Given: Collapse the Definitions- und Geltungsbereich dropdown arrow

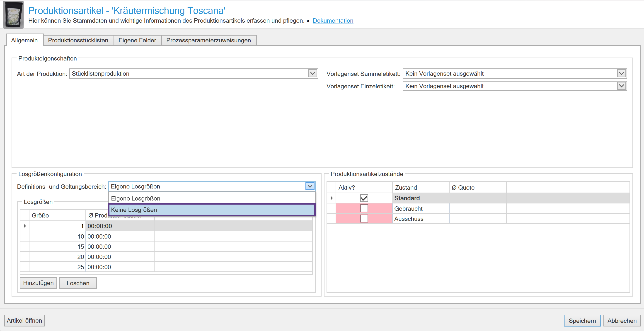Looking at the screenshot, I should 310,186.
